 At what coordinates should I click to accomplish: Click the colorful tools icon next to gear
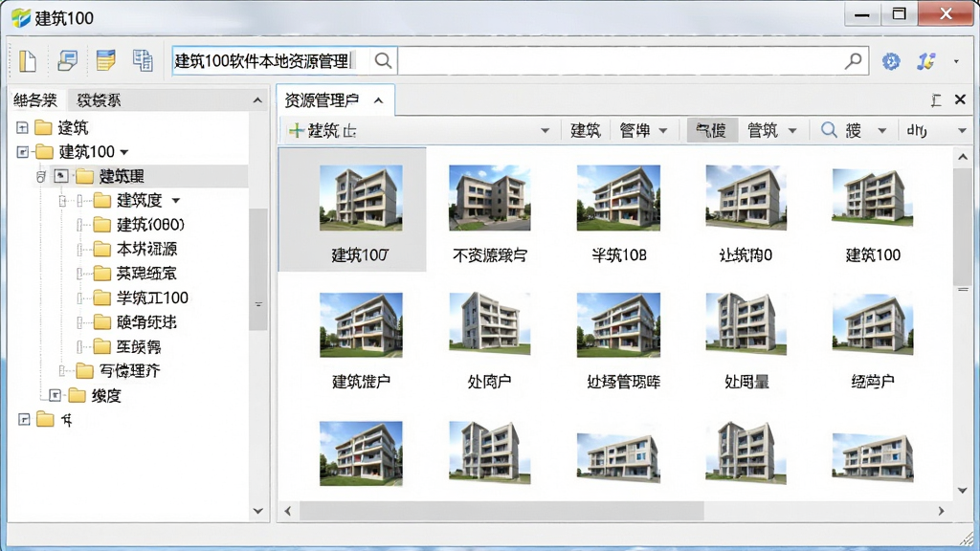pyautogui.click(x=925, y=61)
